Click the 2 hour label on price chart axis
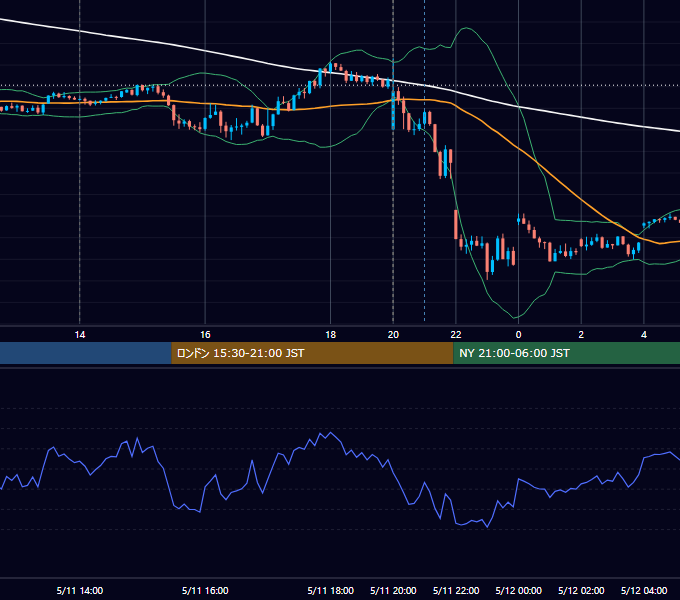680x600 pixels. pyautogui.click(x=581, y=335)
